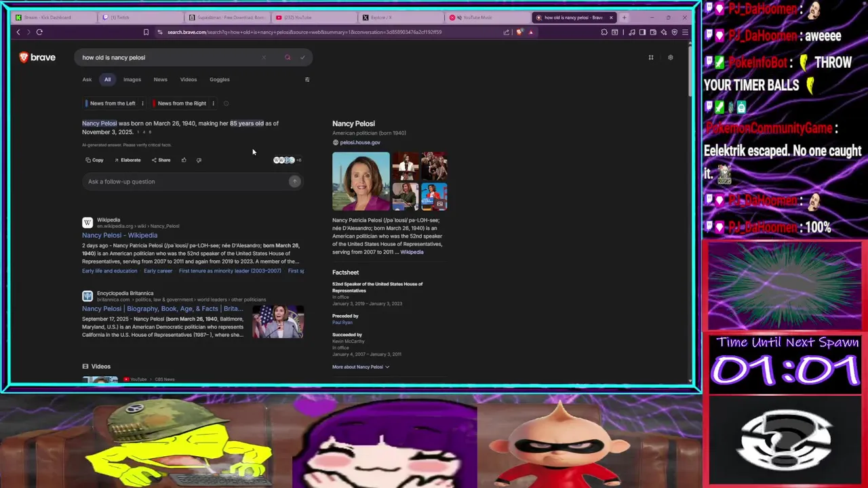Click the page vertical scrollbar
Screen dimensions: 868x488
click(690, 71)
